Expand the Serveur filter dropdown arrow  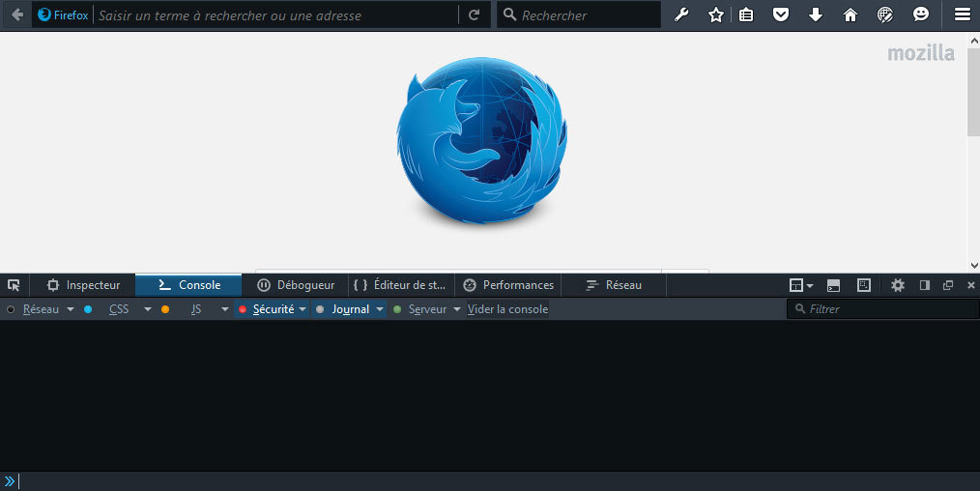pos(457,309)
